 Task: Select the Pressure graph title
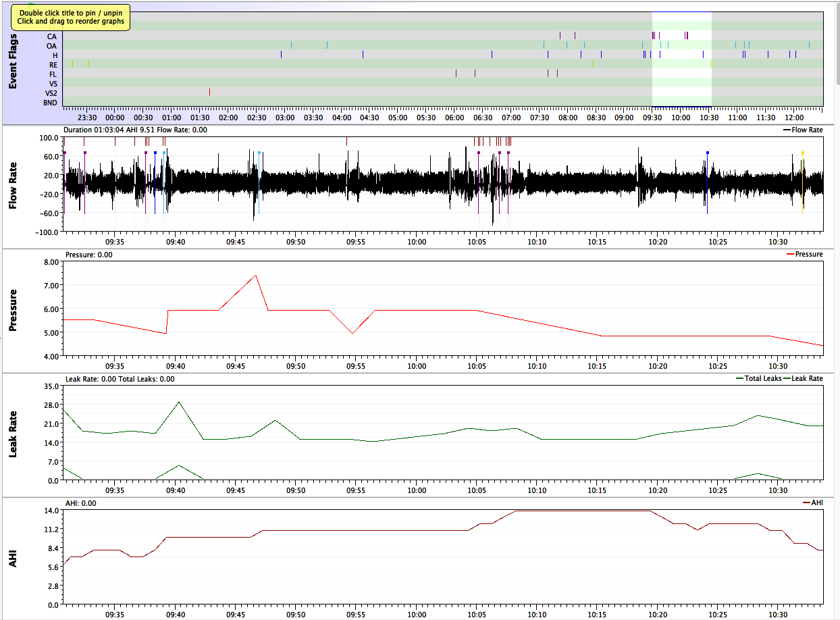(13, 311)
